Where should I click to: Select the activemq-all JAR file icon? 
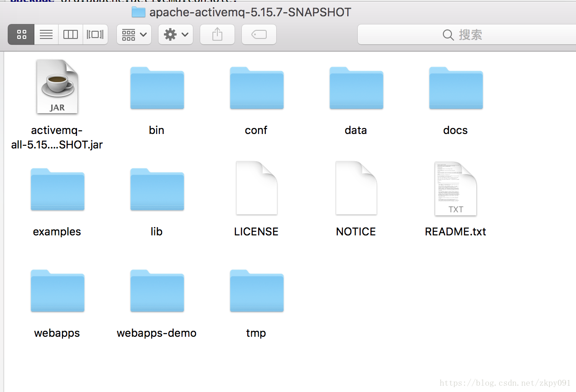pos(58,86)
